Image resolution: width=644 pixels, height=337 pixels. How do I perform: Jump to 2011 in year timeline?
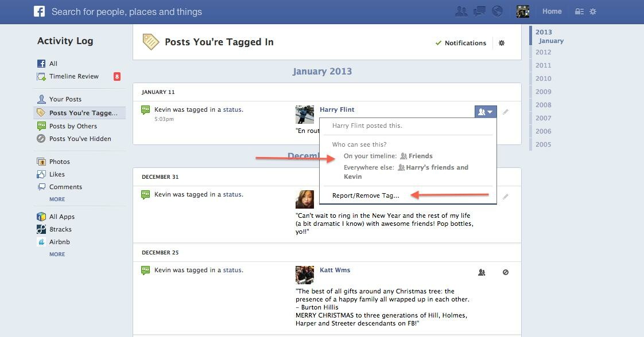coord(543,65)
